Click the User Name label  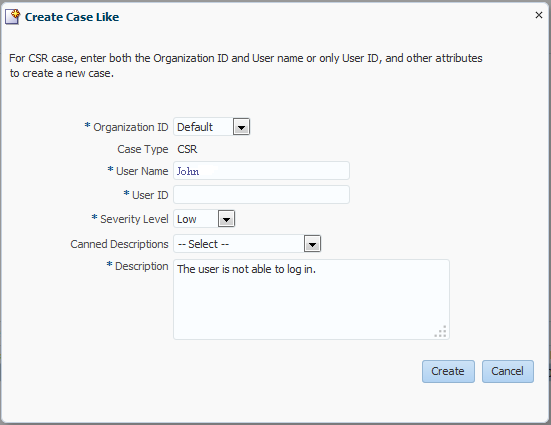pos(142,171)
